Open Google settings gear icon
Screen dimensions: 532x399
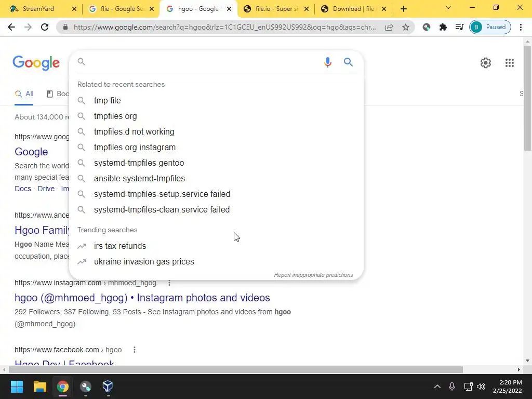[x=486, y=63]
